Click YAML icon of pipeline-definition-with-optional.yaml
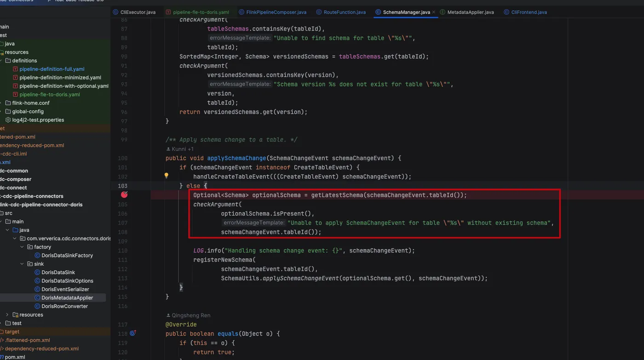644x360 pixels. (x=15, y=86)
